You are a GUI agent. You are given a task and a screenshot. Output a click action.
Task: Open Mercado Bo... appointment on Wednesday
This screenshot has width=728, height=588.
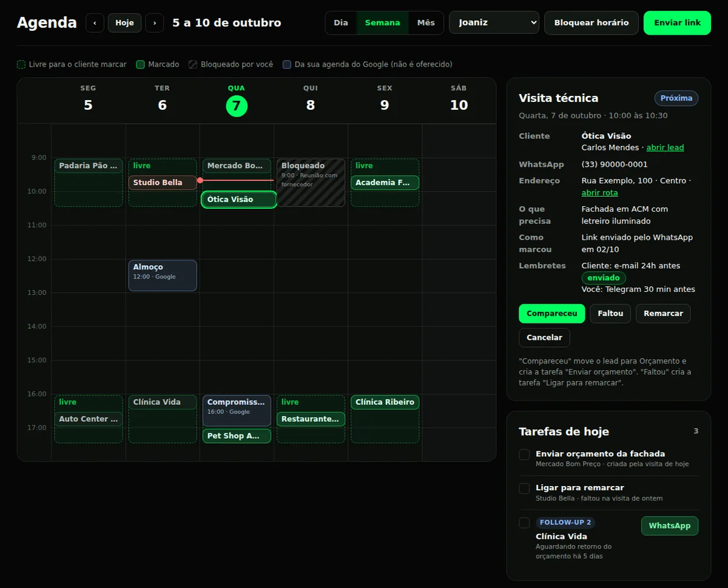237,166
